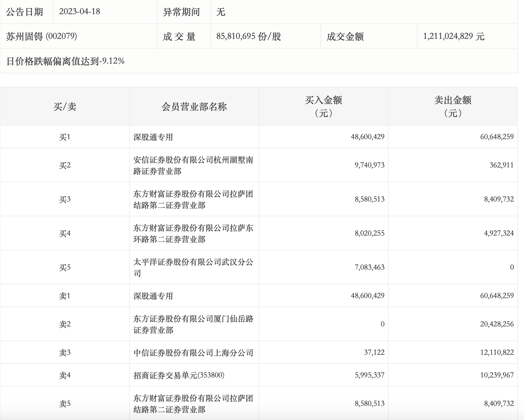Select 招商证券交易单元(353800) in the 卖4 row
Viewport: 524px width, 420px height.
pos(179,376)
